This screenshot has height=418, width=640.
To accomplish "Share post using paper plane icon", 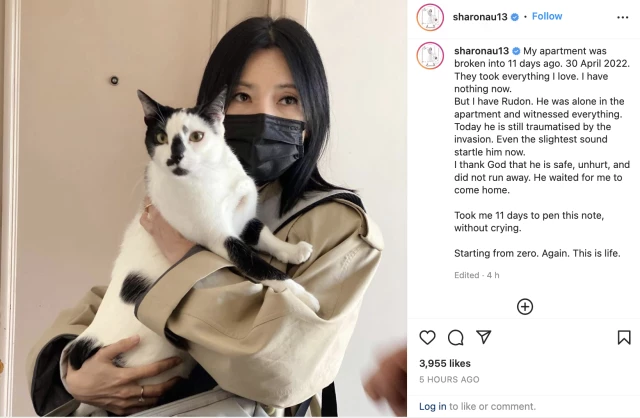I will 484,337.
